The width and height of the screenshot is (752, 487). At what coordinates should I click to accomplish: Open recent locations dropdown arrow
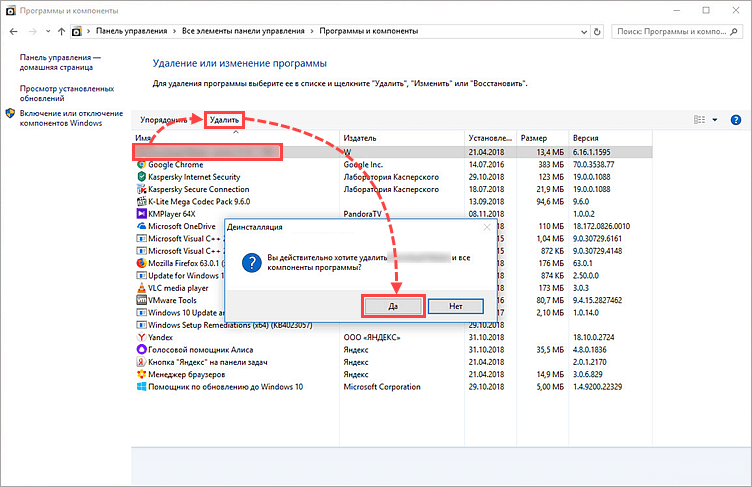tap(48, 32)
